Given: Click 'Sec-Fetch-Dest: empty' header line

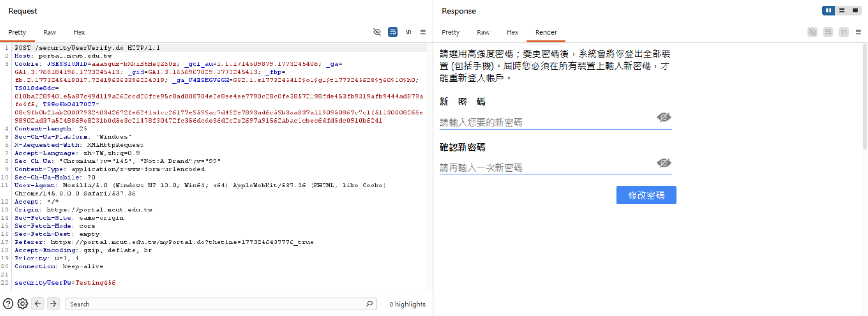Looking at the screenshot, I should (x=57, y=234).
